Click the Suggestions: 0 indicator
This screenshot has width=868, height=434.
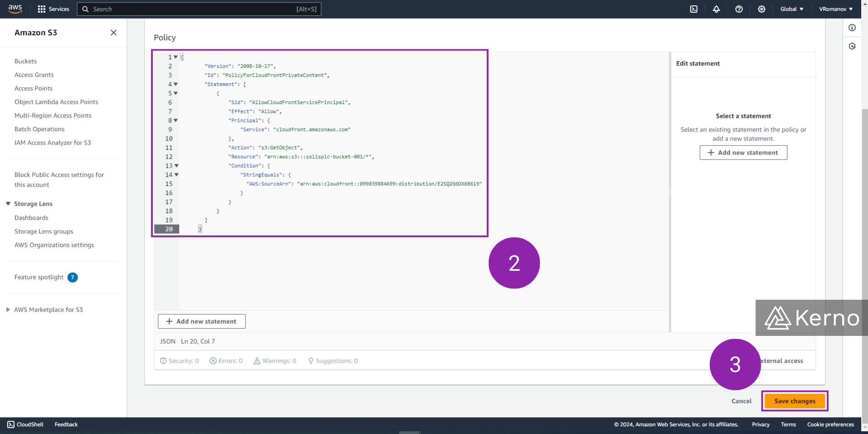pyautogui.click(x=333, y=361)
